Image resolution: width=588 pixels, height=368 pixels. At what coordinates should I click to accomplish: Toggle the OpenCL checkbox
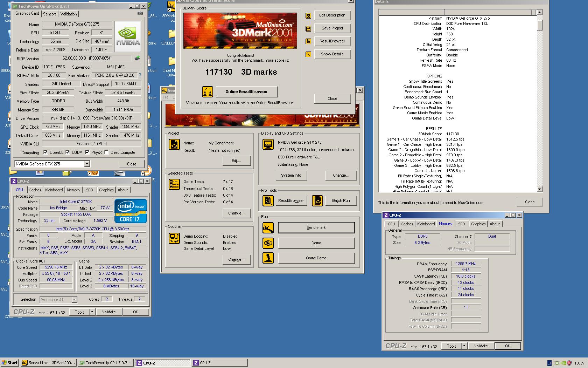tap(45, 152)
